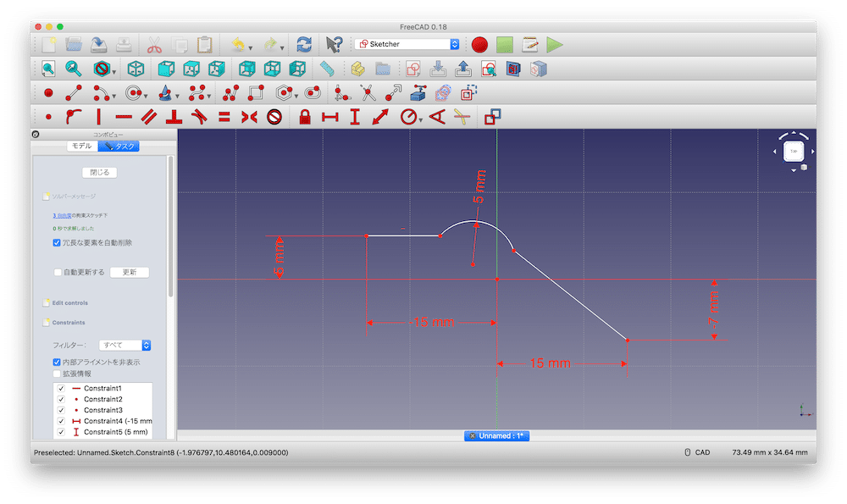Apply the perpendicular constraint
Viewport: 847px width, 504px height.
174,118
